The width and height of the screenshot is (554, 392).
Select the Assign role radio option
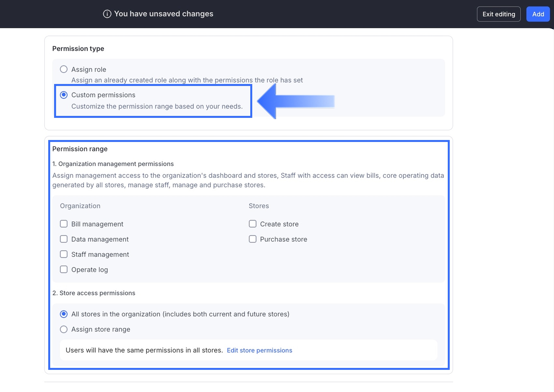click(x=64, y=69)
